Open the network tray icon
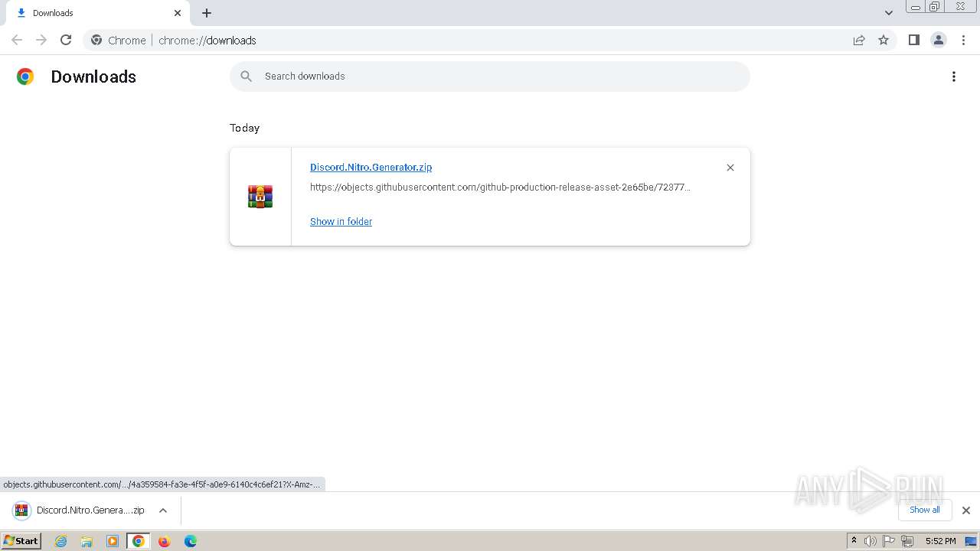Screen dimensions: 980x551 907,541
